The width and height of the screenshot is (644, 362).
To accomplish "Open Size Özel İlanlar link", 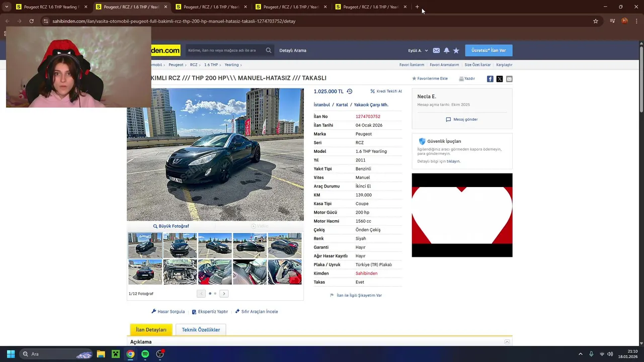I will coord(477,65).
